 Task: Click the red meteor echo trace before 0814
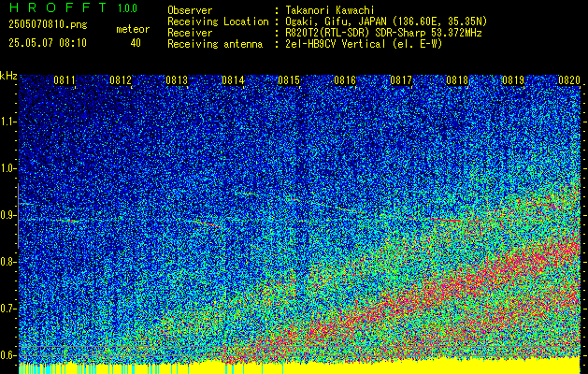click(x=206, y=223)
